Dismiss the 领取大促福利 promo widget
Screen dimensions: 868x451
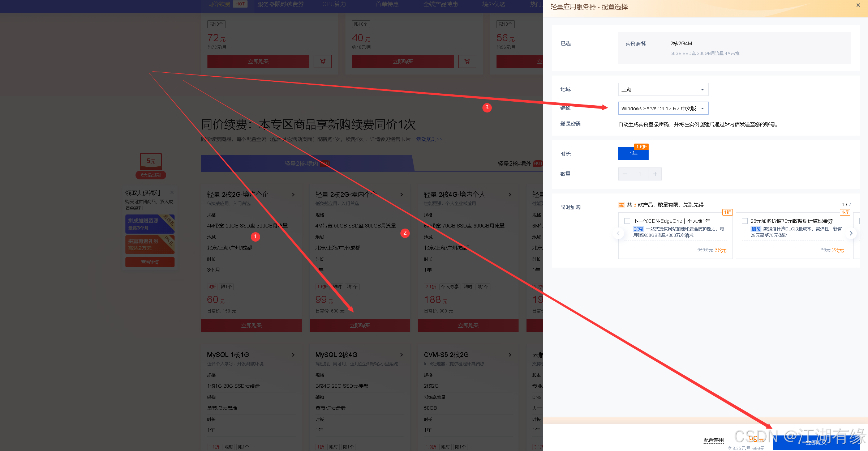(x=172, y=192)
